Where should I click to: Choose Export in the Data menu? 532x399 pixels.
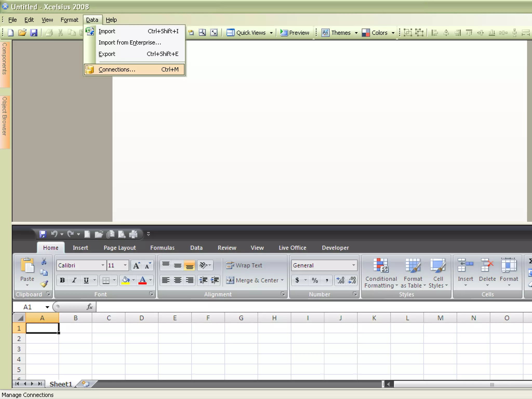134,54
